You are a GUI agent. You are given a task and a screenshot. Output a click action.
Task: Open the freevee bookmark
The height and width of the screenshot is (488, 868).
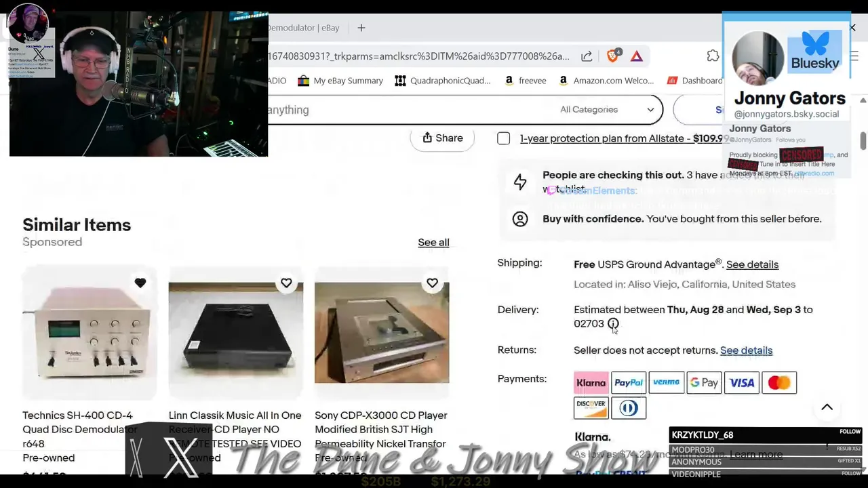click(525, 81)
